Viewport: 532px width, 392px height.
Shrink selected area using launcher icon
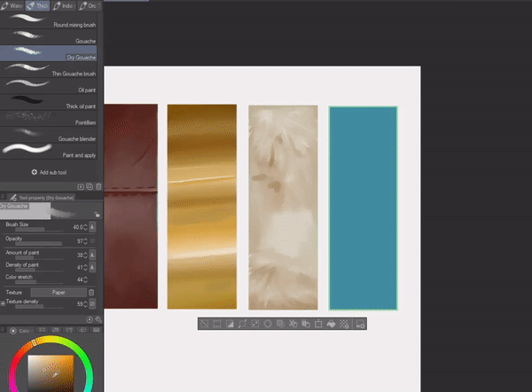(x=255, y=324)
